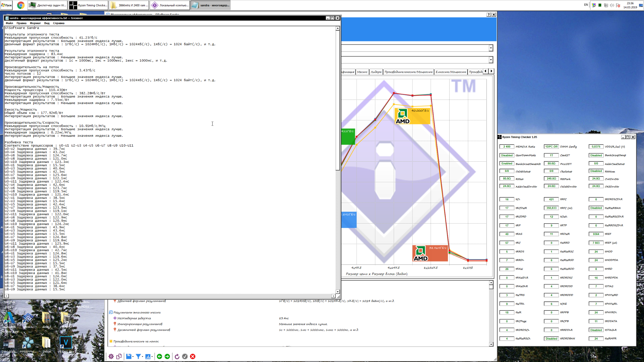Click the blue funnel filter icon
644x362 pixels.
click(138, 356)
